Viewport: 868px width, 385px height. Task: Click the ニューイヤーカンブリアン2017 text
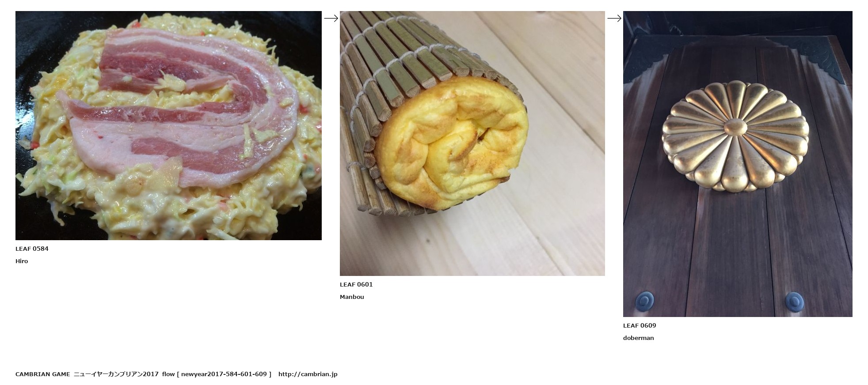[116, 374]
